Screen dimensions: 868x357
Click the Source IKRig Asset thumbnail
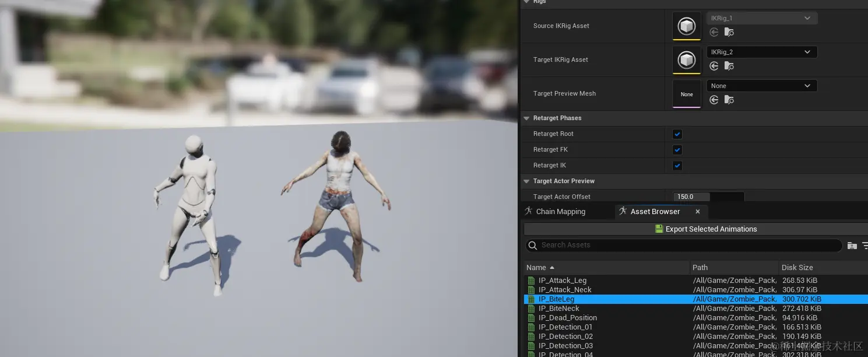[x=687, y=26]
